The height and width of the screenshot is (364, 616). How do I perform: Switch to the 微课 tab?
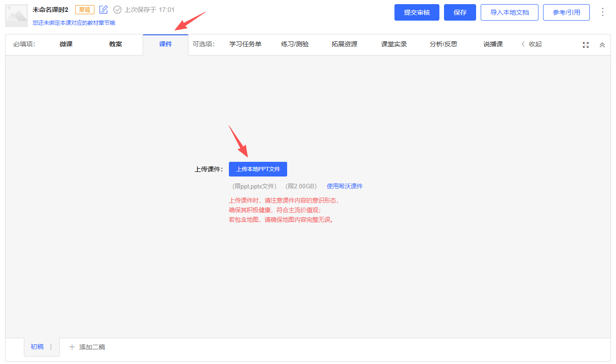[66, 44]
